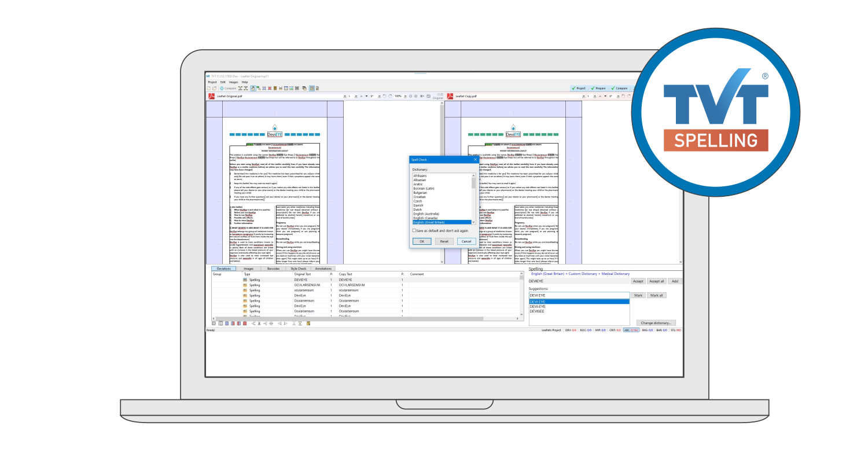Toggle the side-by-side view icon

pyautogui.click(x=311, y=88)
